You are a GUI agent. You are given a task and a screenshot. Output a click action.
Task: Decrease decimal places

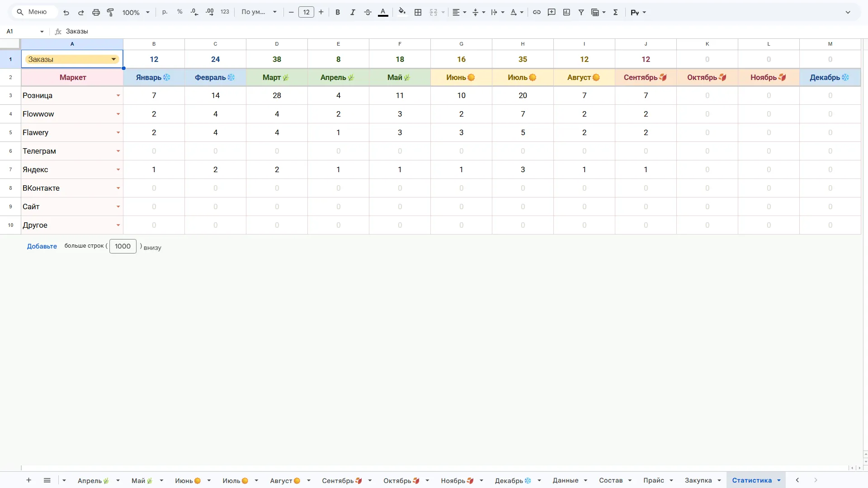click(x=194, y=12)
